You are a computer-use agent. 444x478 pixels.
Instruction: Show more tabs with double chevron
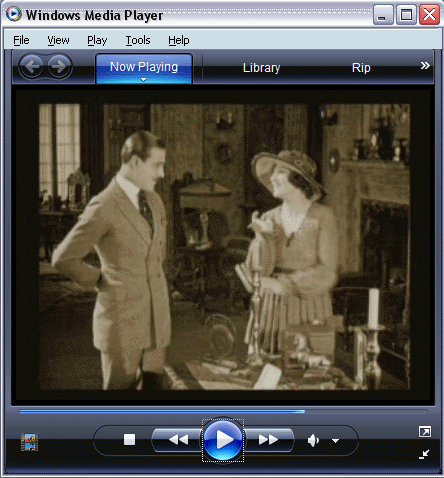point(425,65)
